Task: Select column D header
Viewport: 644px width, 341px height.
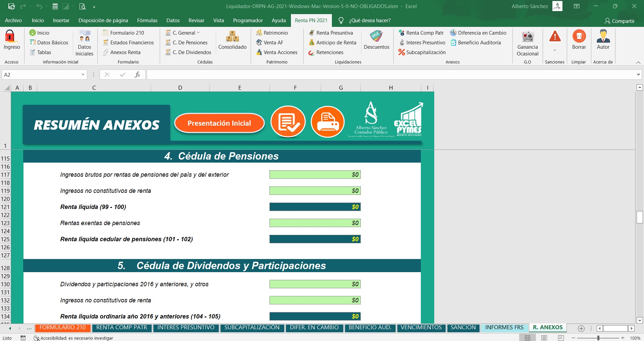Action: (x=180, y=88)
